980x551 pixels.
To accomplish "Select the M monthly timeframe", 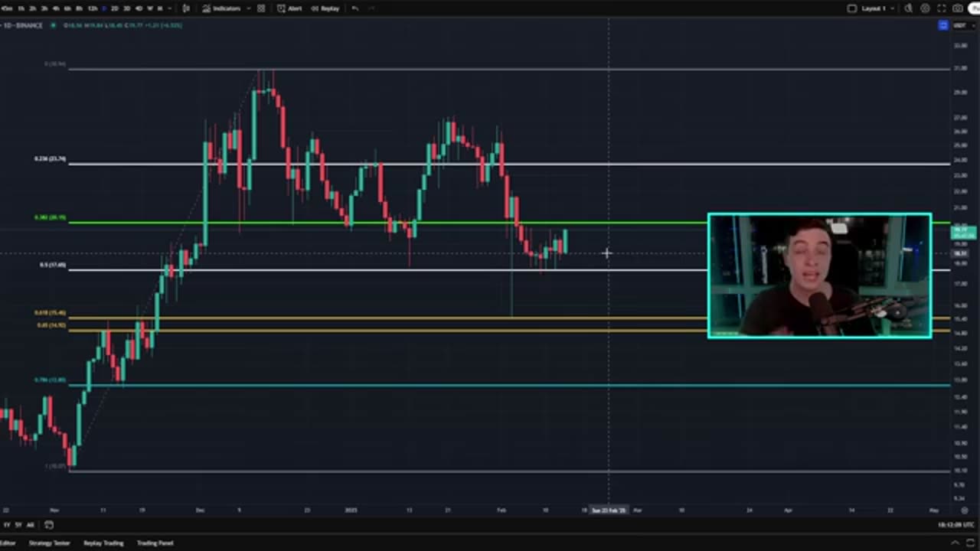I will 160,8.
